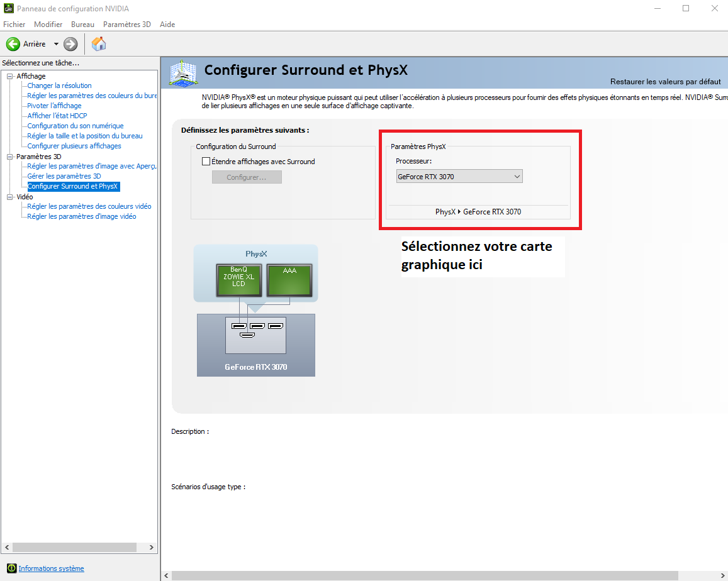This screenshot has height=581, width=728.
Task: Open the Bureau menu
Action: pyautogui.click(x=82, y=24)
